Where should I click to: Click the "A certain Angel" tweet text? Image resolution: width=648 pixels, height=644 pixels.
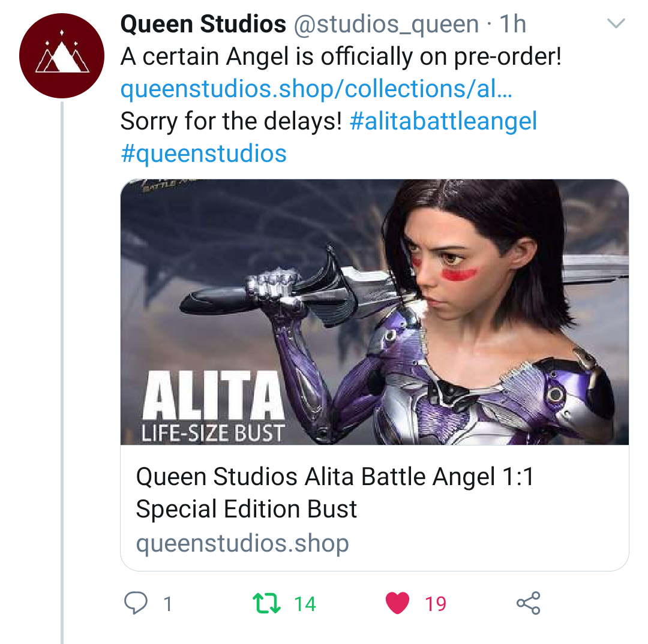[341, 58]
